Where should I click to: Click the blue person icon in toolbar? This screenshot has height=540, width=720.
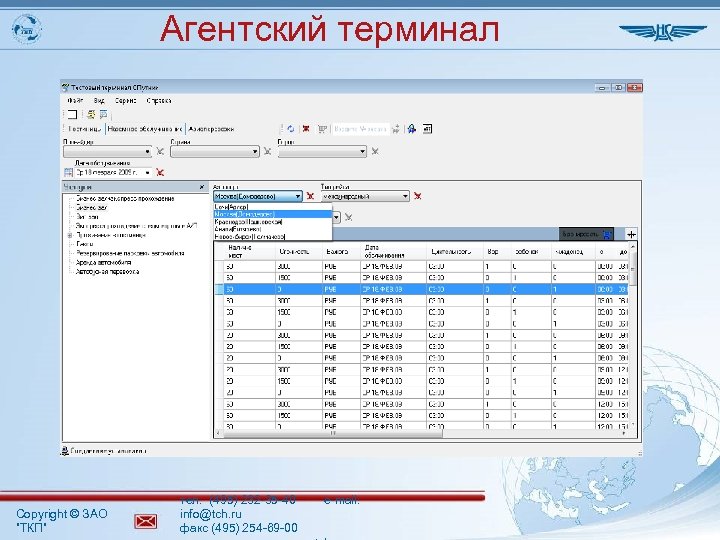pyautogui.click(x=412, y=129)
